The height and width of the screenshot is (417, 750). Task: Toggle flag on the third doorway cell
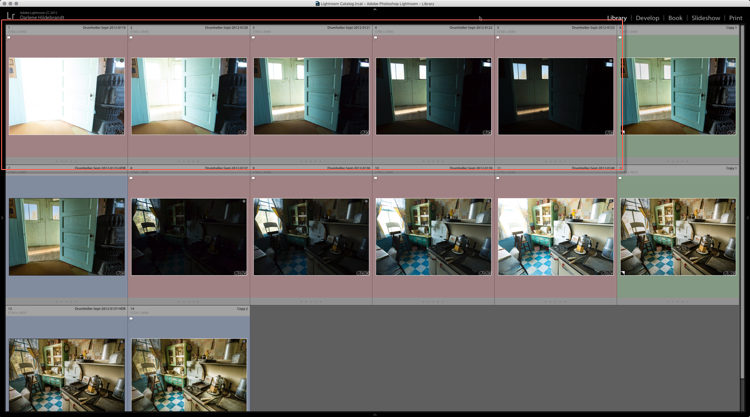254,37
